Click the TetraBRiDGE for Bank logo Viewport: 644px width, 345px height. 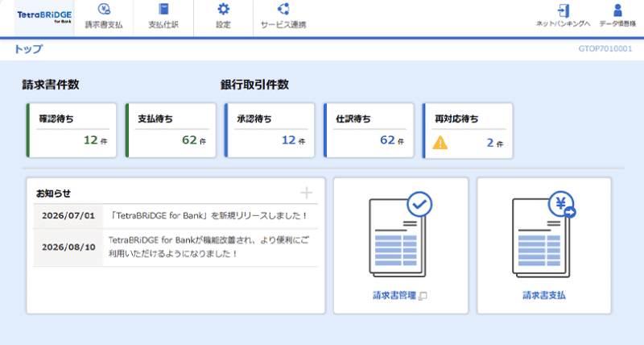coord(44,17)
